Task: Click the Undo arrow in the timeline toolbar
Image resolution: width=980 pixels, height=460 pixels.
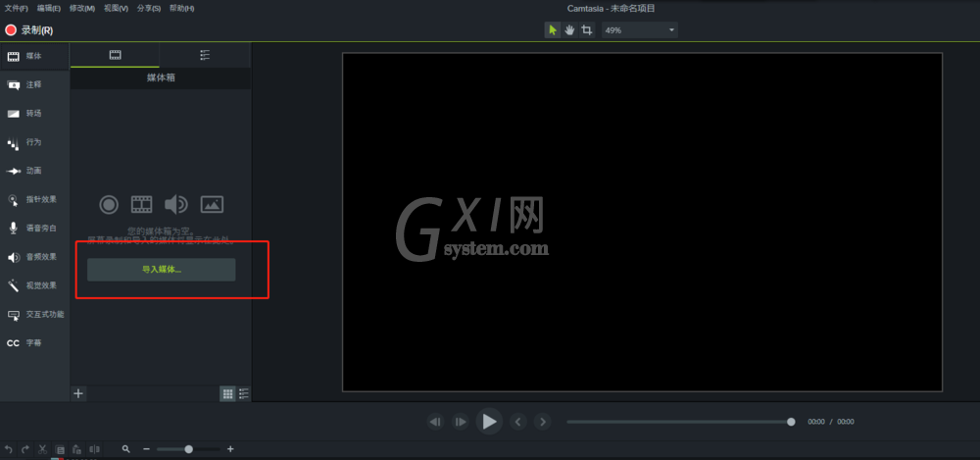Action: click(x=8, y=449)
